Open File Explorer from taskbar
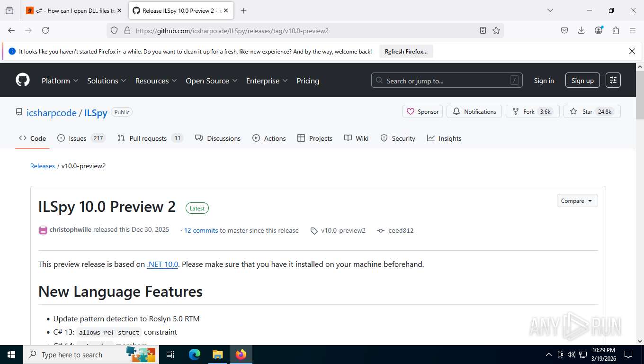Screen dimensions: 644x364 217,355
